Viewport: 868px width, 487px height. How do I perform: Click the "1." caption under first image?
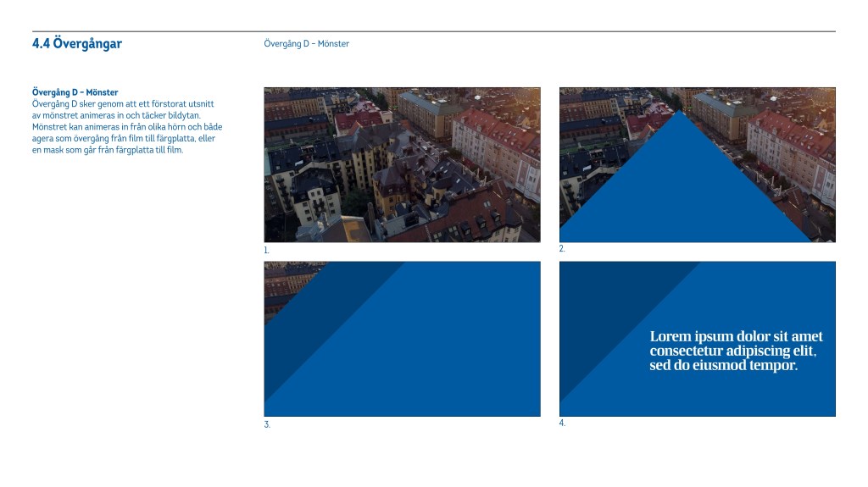pos(266,251)
